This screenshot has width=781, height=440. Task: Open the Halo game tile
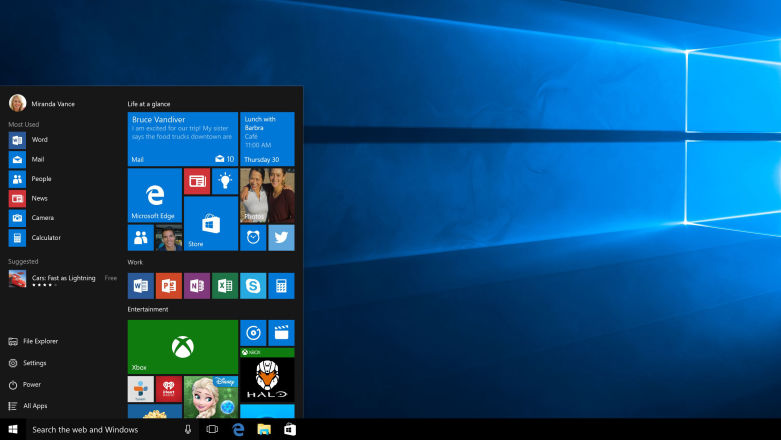coord(267,379)
